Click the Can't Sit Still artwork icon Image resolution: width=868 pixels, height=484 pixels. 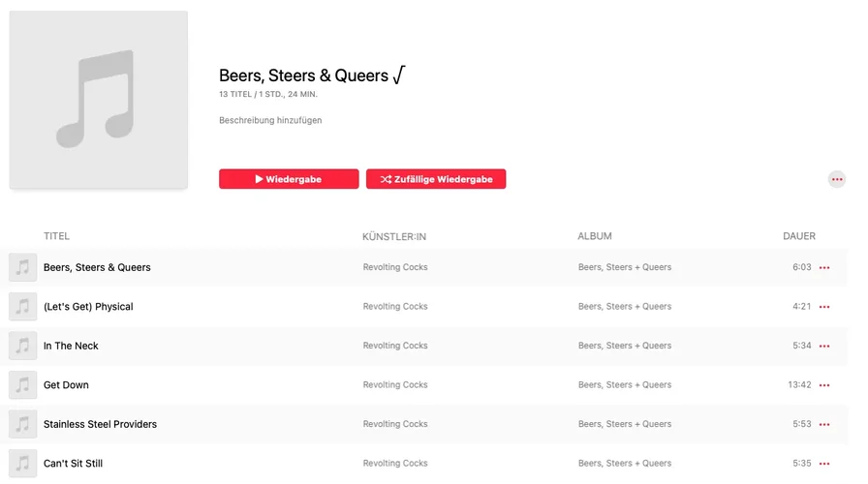tap(23, 464)
